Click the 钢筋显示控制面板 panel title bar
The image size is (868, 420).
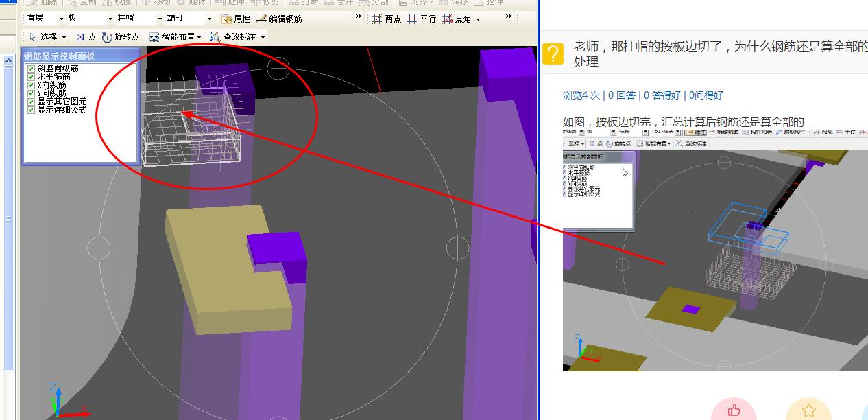click(x=81, y=56)
